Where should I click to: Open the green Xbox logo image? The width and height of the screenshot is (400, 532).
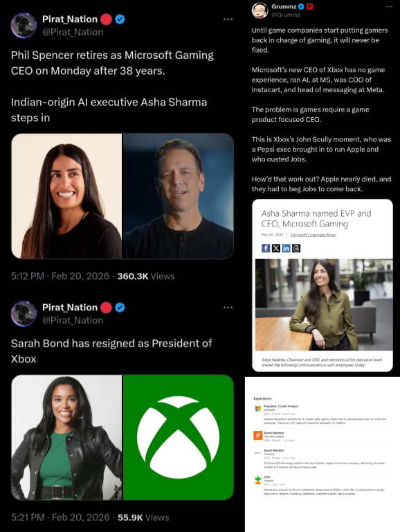tap(179, 437)
